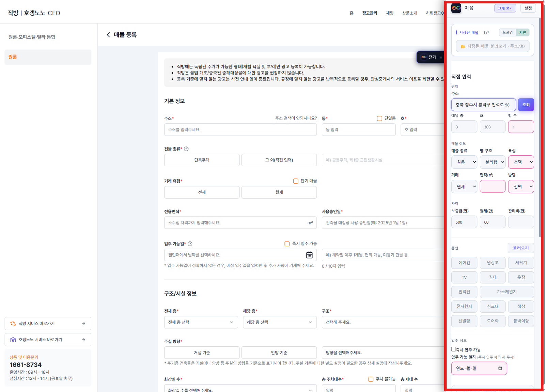
Task: Open the 방향을 선택해주세요 dropdown
Action: pos(383,352)
